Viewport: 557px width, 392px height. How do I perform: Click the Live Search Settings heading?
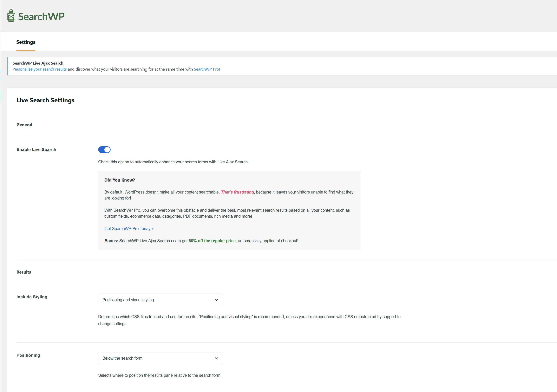point(45,100)
